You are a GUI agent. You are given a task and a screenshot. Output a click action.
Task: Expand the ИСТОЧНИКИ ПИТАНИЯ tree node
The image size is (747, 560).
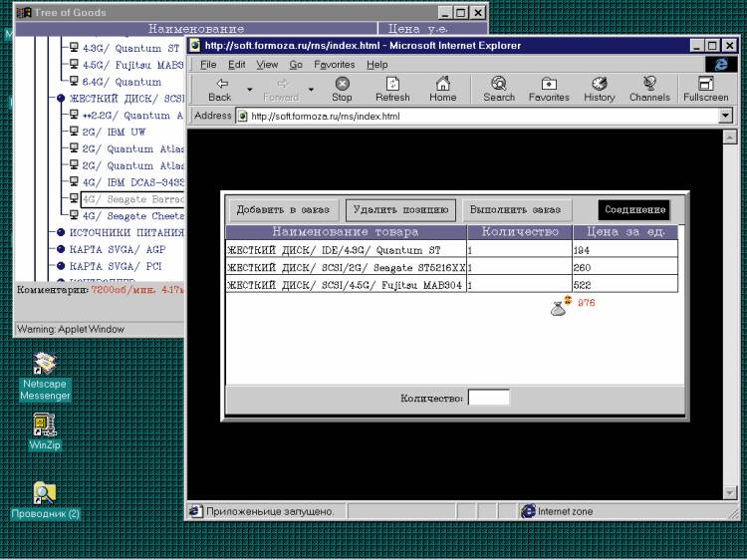61,232
